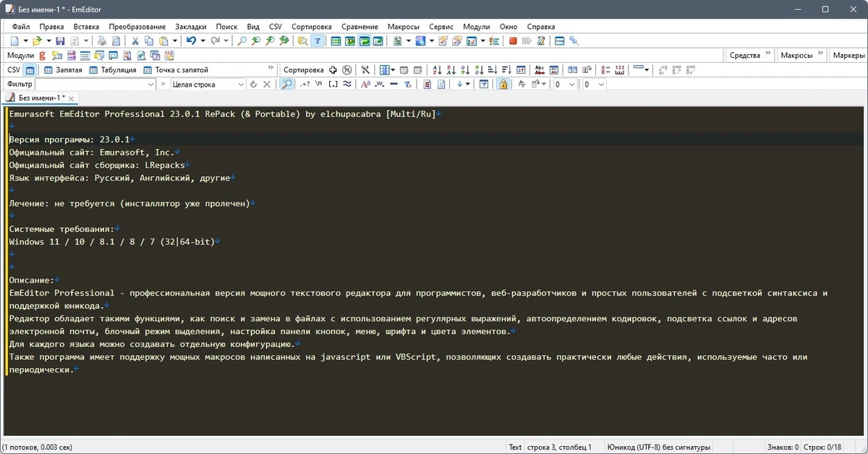Open the Преобразование menu

pos(137,27)
